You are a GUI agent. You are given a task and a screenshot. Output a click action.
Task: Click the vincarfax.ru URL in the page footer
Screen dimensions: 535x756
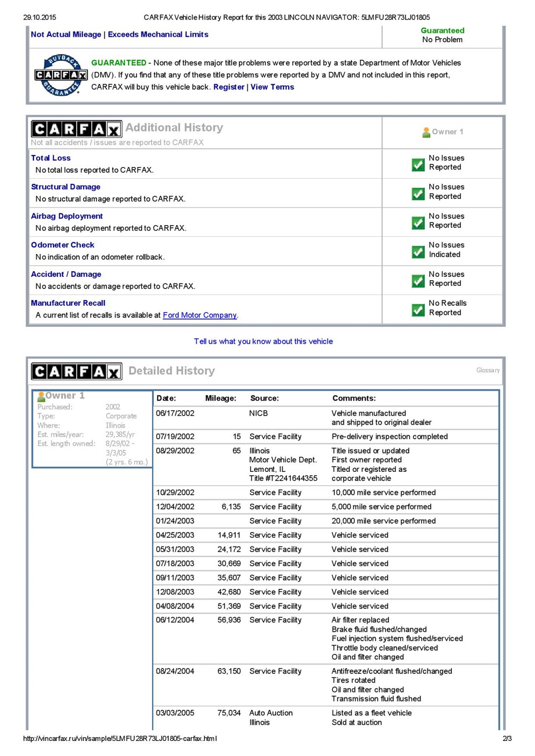pyautogui.click(x=120, y=739)
